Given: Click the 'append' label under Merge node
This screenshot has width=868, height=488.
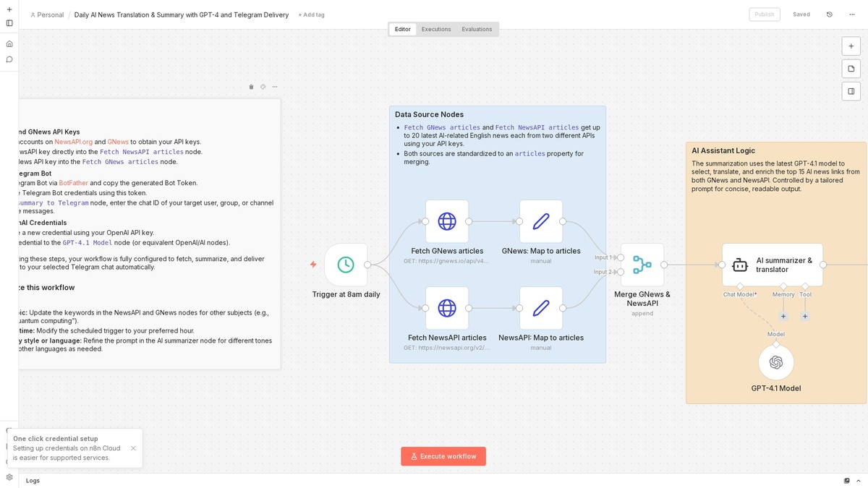Looking at the screenshot, I should (x=642, y=313).
